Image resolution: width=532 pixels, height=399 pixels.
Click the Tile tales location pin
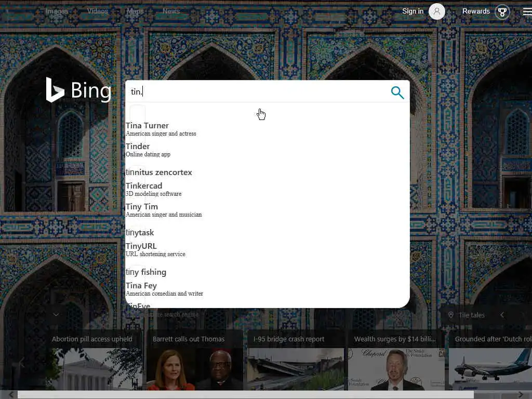[451, 315]
